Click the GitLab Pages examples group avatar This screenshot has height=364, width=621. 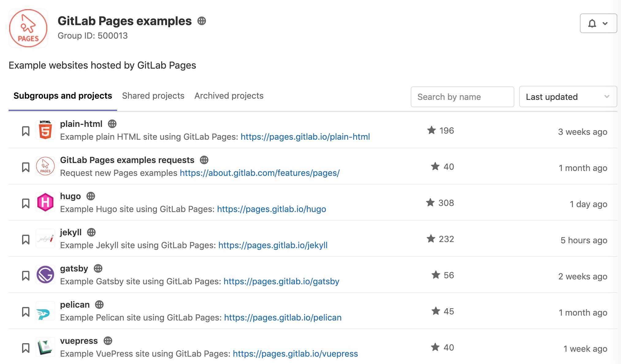(28, 28)
